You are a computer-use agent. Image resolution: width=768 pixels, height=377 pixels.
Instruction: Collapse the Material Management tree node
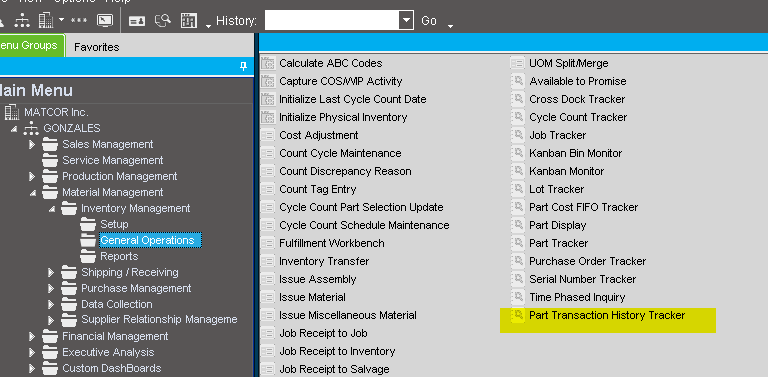[x=33, y=193]
